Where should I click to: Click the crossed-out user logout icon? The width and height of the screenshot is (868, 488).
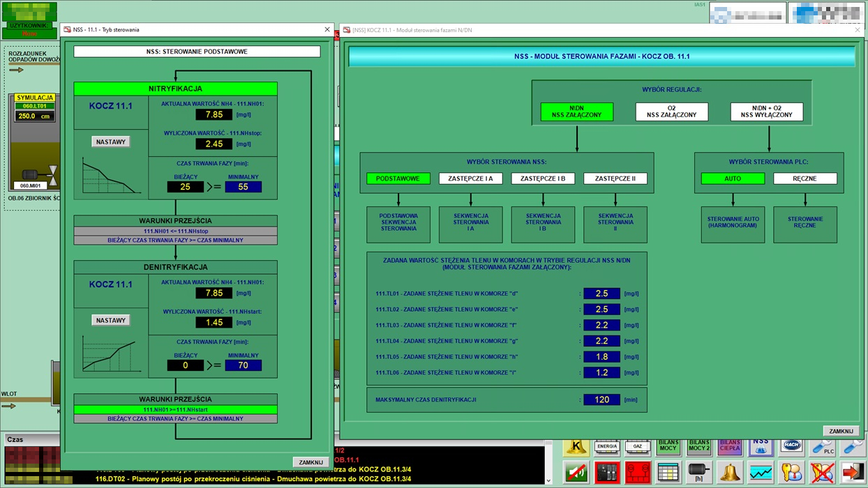[x=822, y=472]
